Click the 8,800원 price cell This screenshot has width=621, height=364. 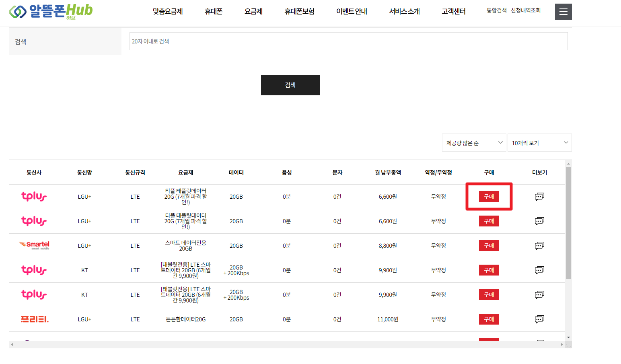pyautogui.click(x=388, y=246)
